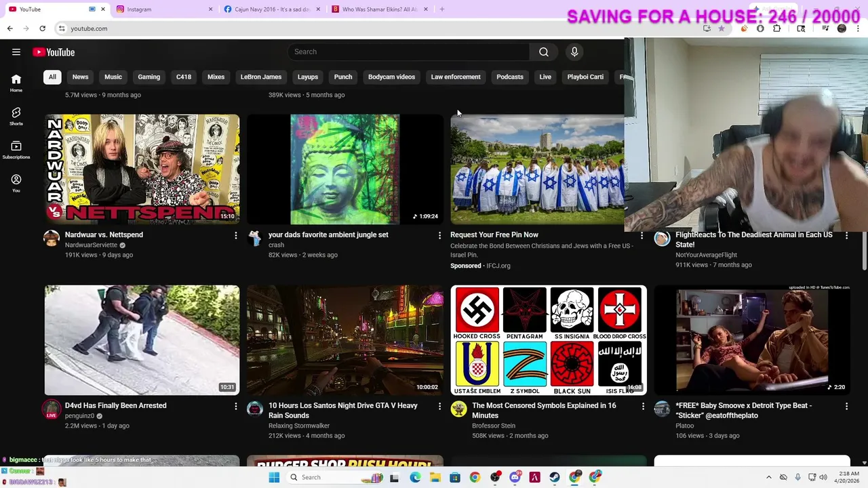Open the YouTube hamburger guide menu
The image size is (868, 488).
[16, 52]
